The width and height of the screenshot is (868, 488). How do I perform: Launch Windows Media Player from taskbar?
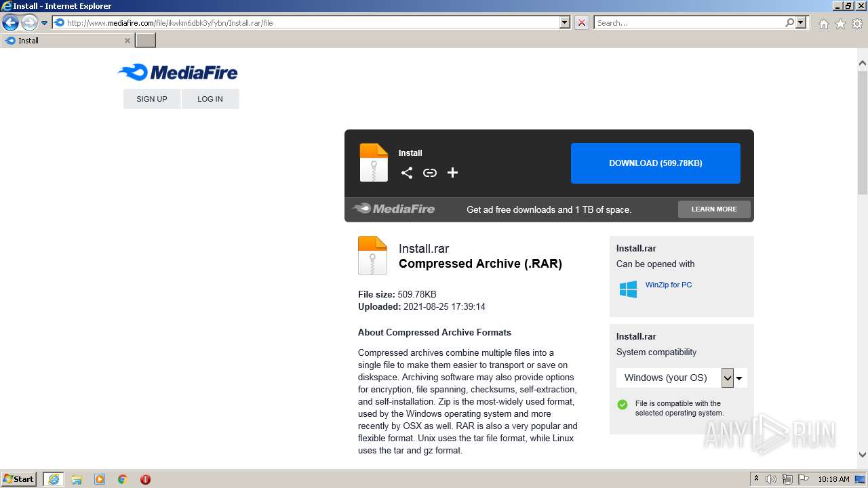[100, 479]
